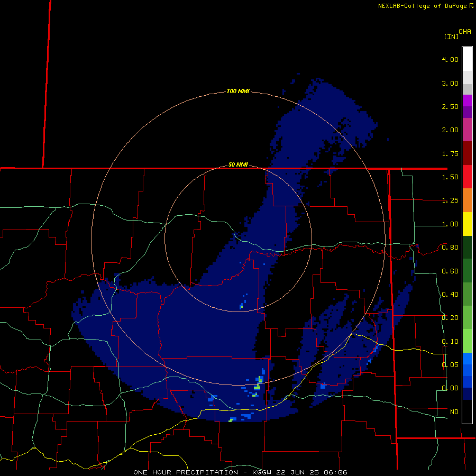The height and width of the screenshot is (476, 476).
Task: Click the [IN] units label
Action: [x=451, y=36]
